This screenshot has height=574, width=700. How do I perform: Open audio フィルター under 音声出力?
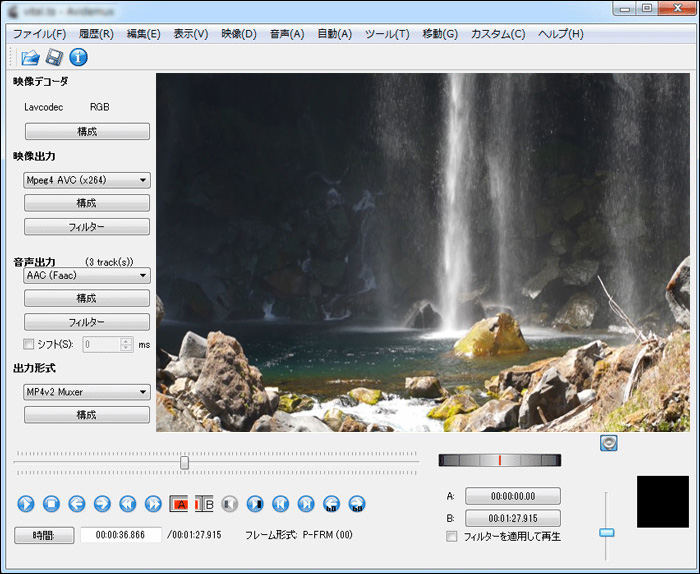[x=87, y=322]
